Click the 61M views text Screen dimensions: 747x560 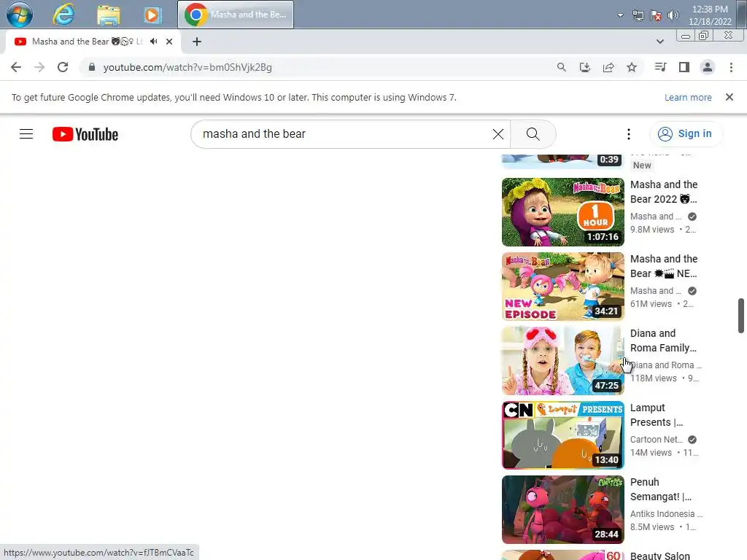(x=651, y=304)
